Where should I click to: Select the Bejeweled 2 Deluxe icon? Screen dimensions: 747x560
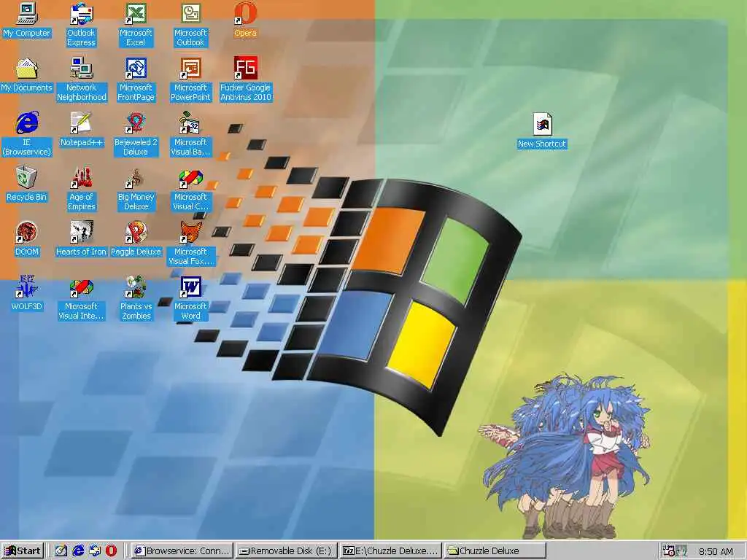coord(136,122)
